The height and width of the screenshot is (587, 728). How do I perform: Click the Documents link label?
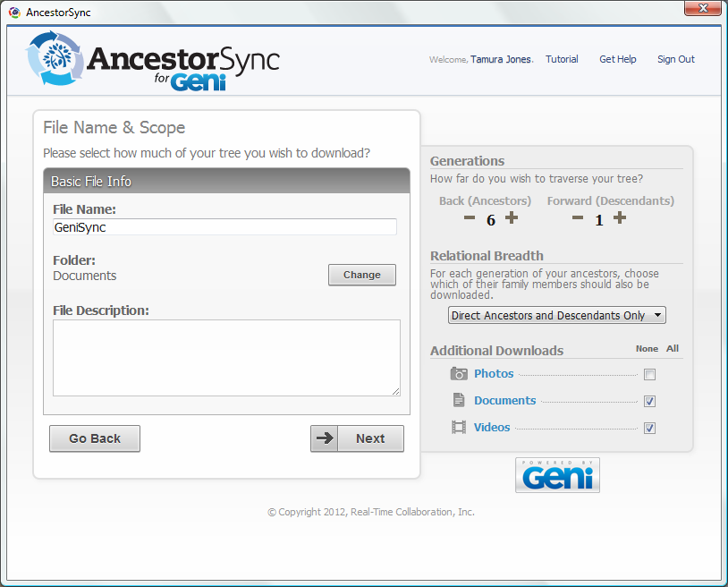click(504, 400)
